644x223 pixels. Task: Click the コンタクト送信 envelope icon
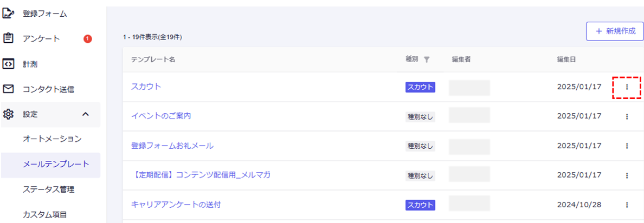8,89
